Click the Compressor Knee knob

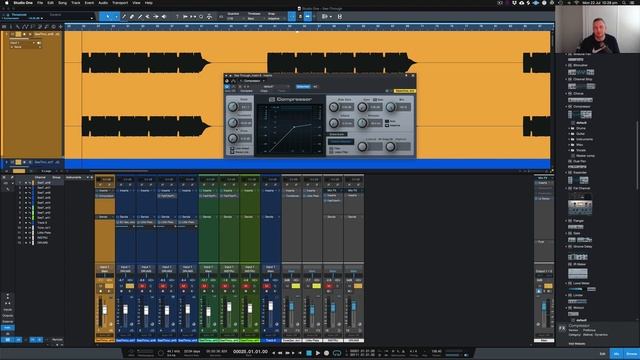click(233, 138)
